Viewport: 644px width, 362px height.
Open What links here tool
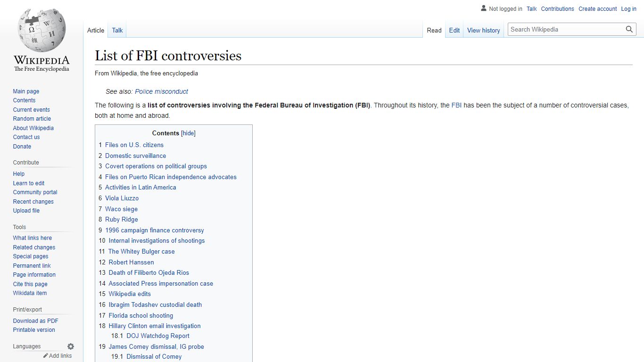[33, 238]
